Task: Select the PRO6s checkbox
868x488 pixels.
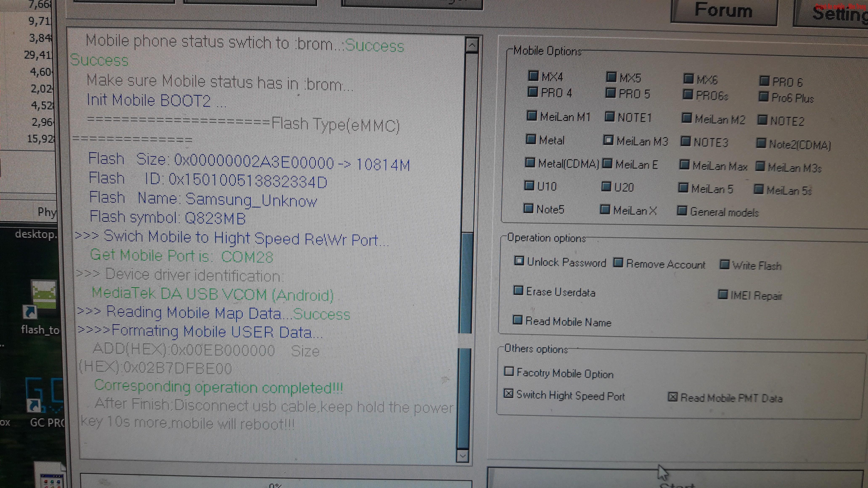Action: pos(687,95)
